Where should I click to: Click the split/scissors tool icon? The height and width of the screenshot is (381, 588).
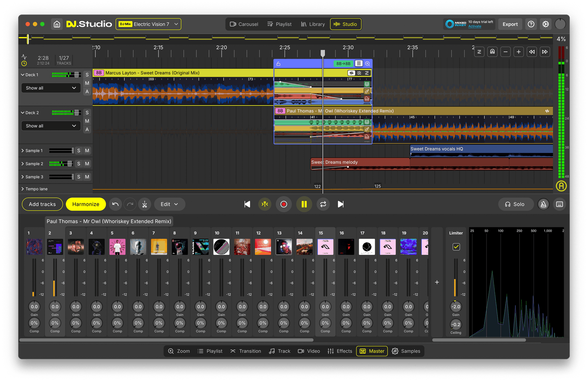pos(145,204)
